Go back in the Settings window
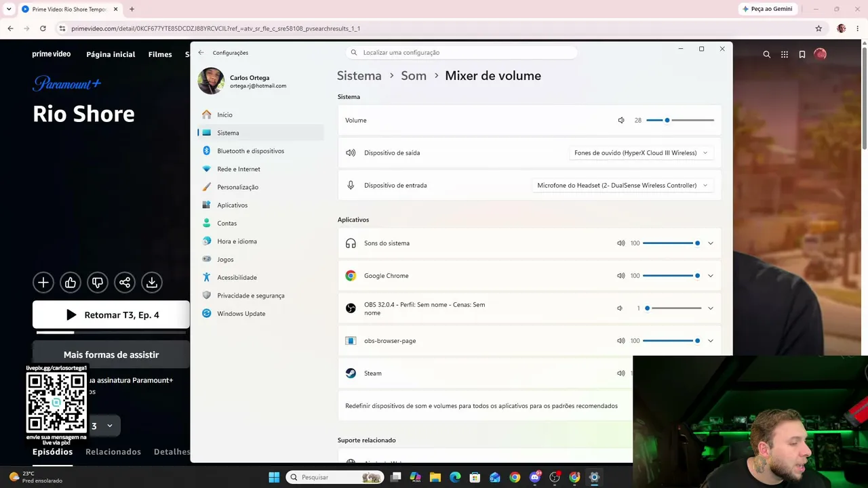The width and height of the screenshot is (868, 488). coord(201,52)
